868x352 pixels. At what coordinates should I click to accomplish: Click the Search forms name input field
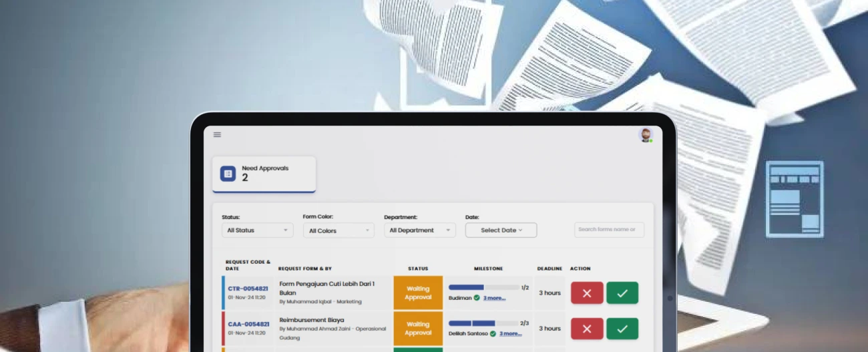[x=609, y=230]
